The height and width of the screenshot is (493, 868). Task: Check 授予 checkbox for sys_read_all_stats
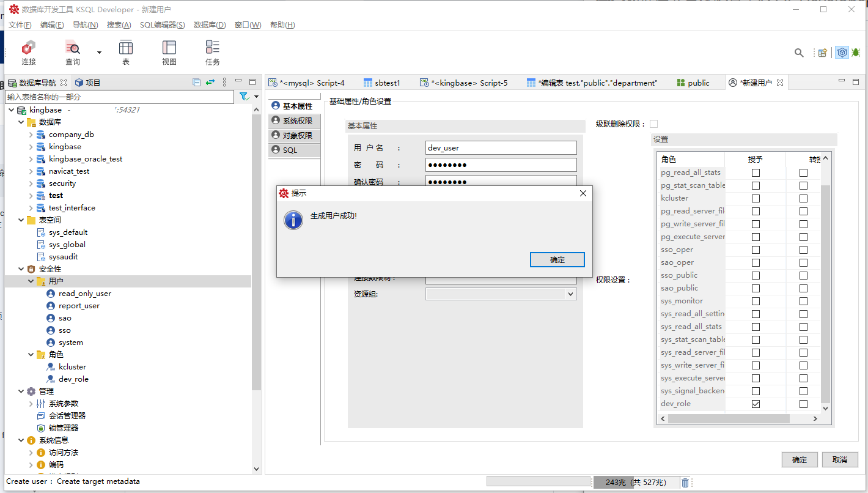click(x=756, y=327)
